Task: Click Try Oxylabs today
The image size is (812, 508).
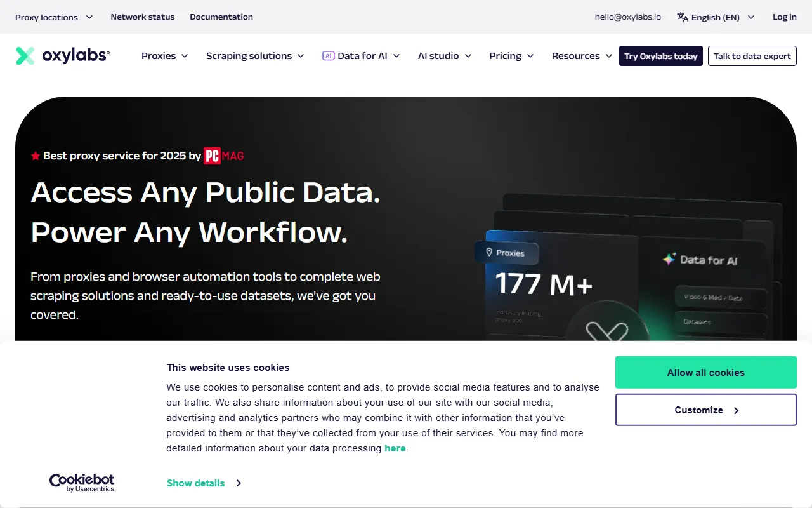Action: (x=660, y=56)
